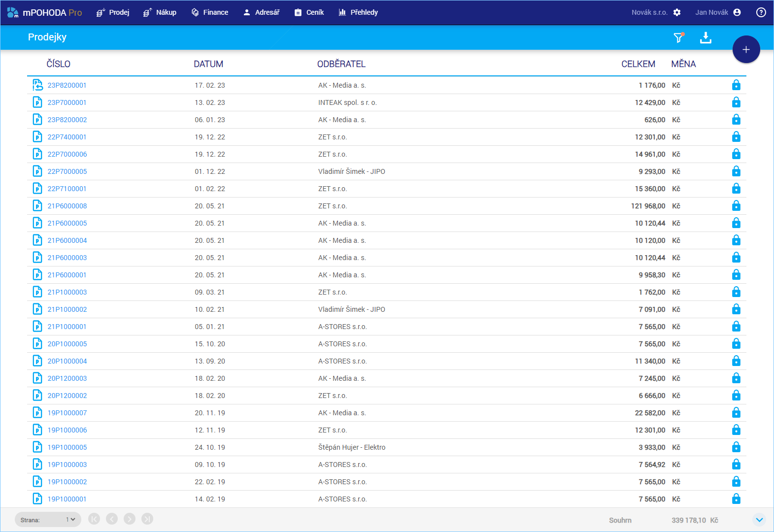The image size is (774, 532).
Task: Click lock icon of row 19P1000006
Action: [x=736, y=430]
